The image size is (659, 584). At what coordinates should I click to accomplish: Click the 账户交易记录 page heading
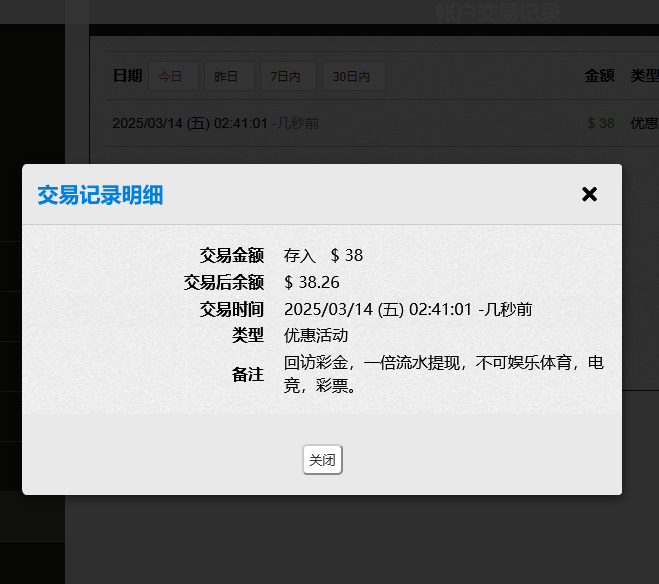click(497, 12)
